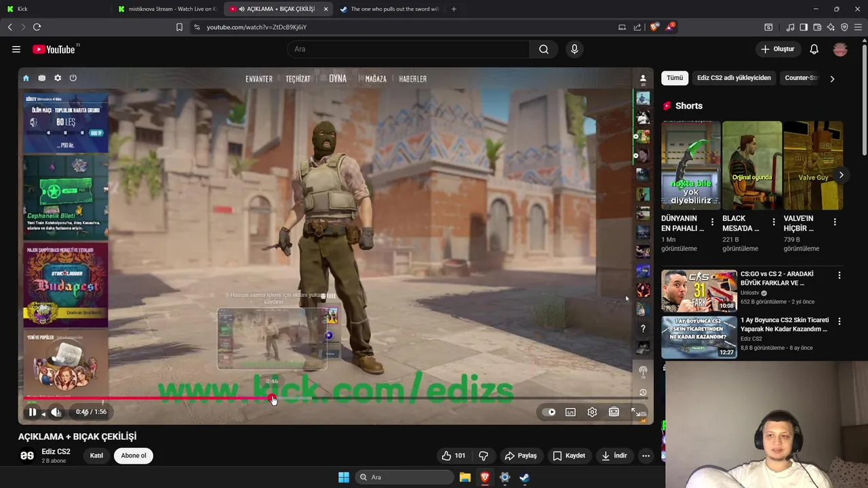Open the video player settings gear
Viewport: 868px width, 488px height.
coord(592,411)
